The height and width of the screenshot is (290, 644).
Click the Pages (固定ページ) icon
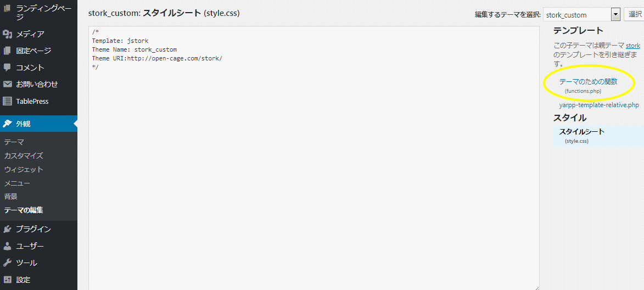click(x=7, y=51)
